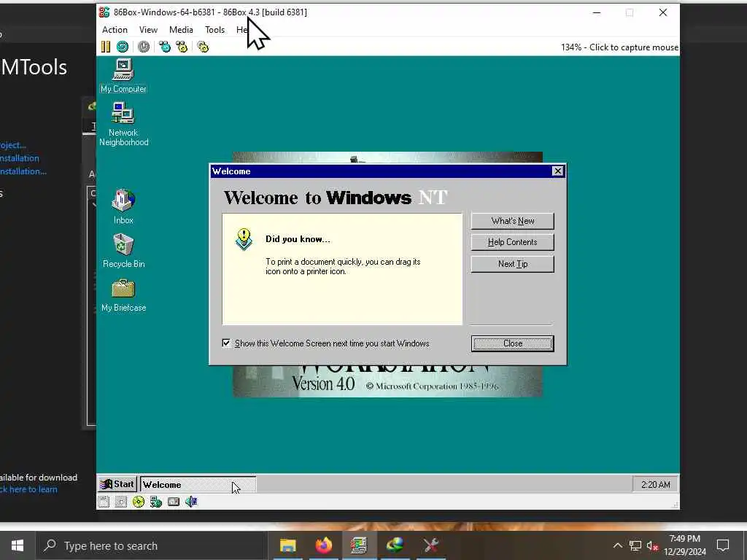This screenshot has height=560, width=747.
Task: Send Ctrl+Alt+Esc to the guest
Action: [182, 47]
